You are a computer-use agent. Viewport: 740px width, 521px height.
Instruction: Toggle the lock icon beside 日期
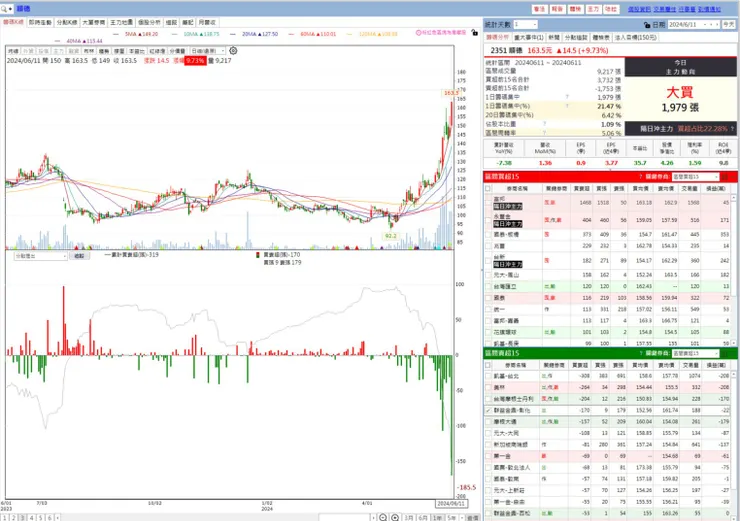pos(647,25)
